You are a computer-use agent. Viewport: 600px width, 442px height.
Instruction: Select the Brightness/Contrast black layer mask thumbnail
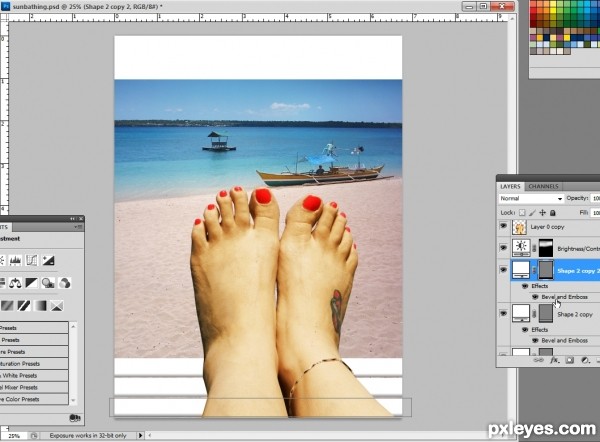coord(546,248)
